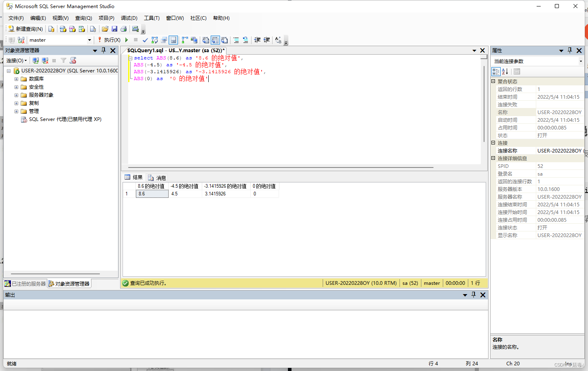This screenshot has height=371, width=588.
Task: Switch to Results to File
Action: tap(224, 40)
